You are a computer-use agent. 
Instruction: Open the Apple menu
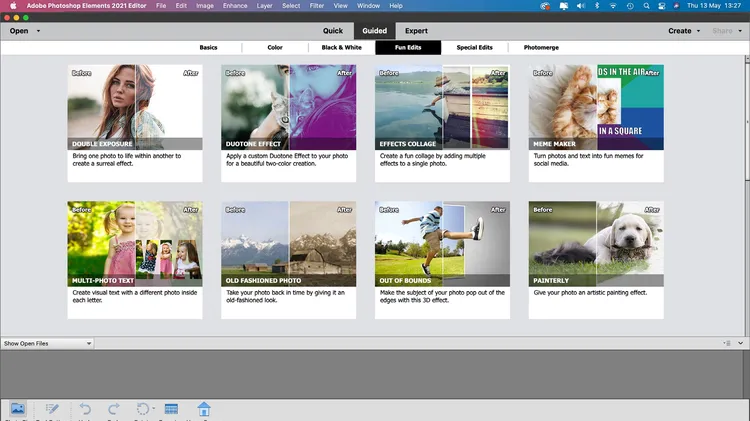tap(13, 6)
